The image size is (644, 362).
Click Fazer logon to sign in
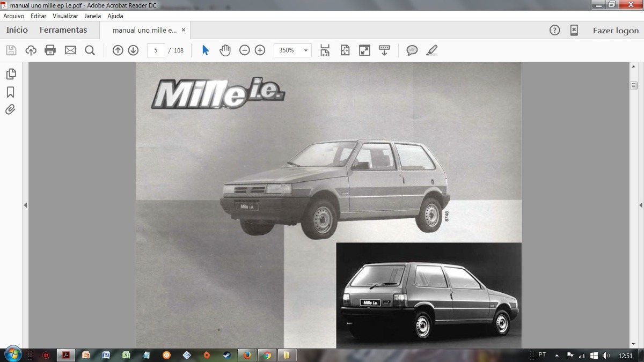pos(616,31)
